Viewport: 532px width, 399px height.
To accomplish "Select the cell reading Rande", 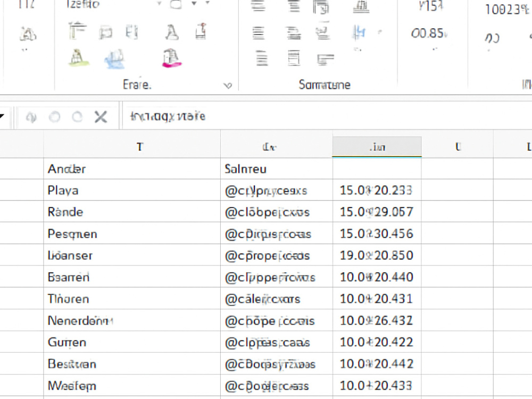I will click(x=132, y=212).
